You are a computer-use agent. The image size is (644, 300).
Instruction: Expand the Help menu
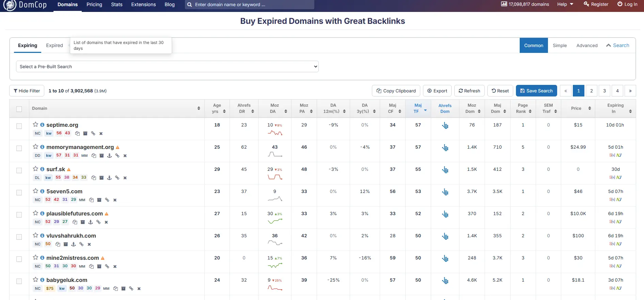[x=565, y=4]
